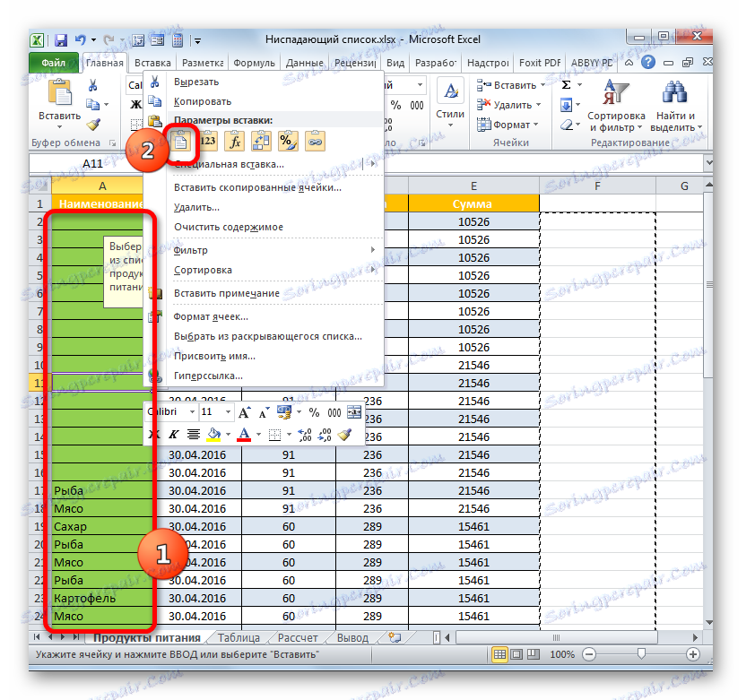The image size is (755, 700).
Task: Open font name dropdown on mini toolbar
Action: pos(192,412)
